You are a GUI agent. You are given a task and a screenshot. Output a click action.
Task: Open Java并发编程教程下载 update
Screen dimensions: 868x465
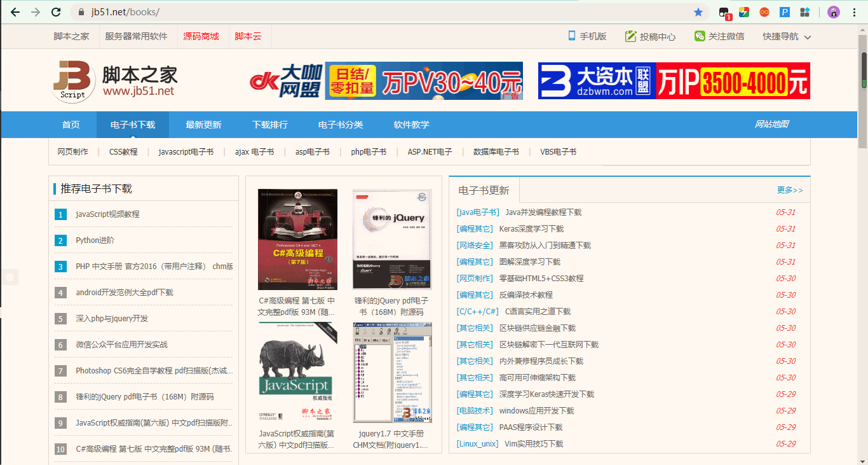543,212
